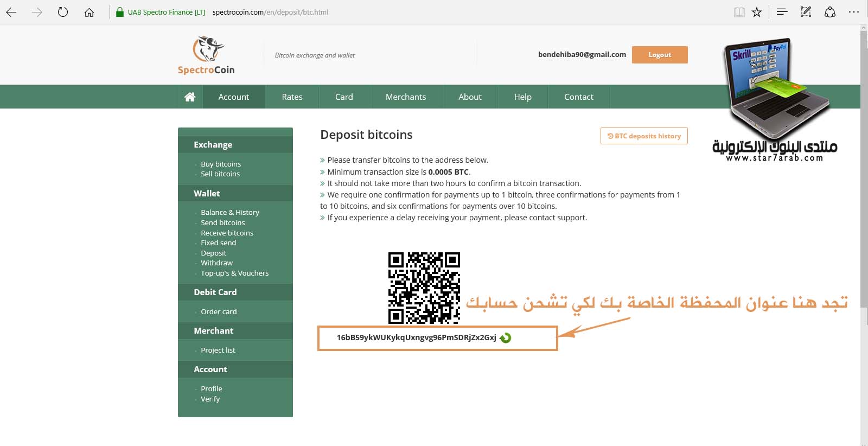Click Sell bitcoins in sidebar
The width and height of the screenshot is (868, 446).
[220, 174]
